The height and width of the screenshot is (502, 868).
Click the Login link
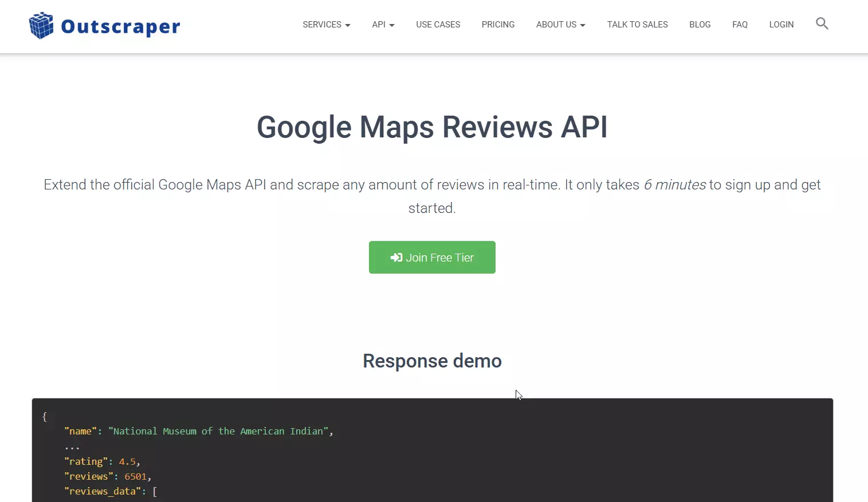[781, 25]
